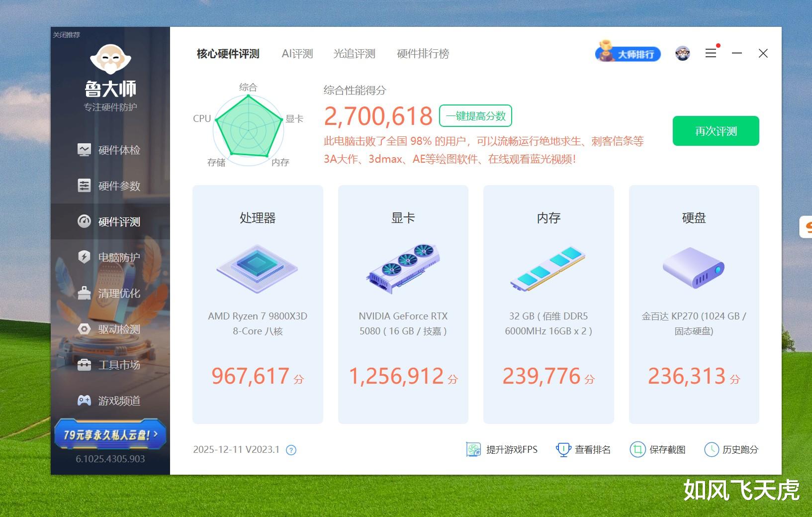This screenshot has height=517, width=812.
Task: Click the 处理器 CPU chip image
Action: pyautogui.click(x=257, y=269)
